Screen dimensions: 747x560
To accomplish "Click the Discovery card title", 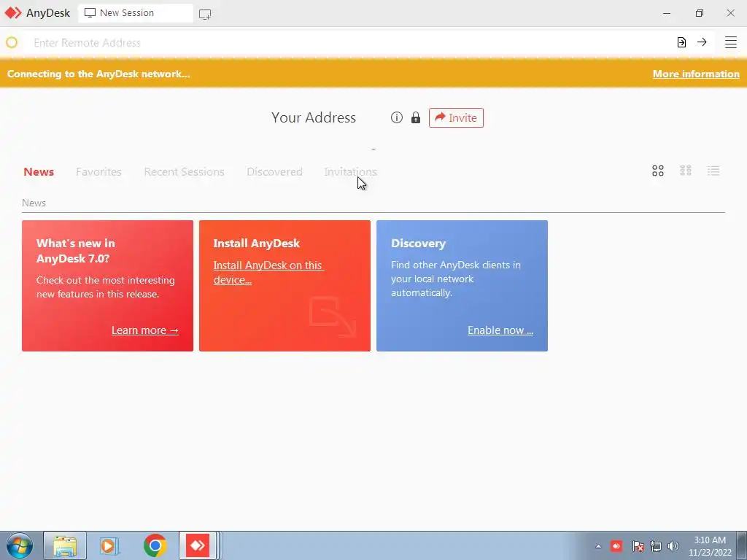I will point(418,244).
